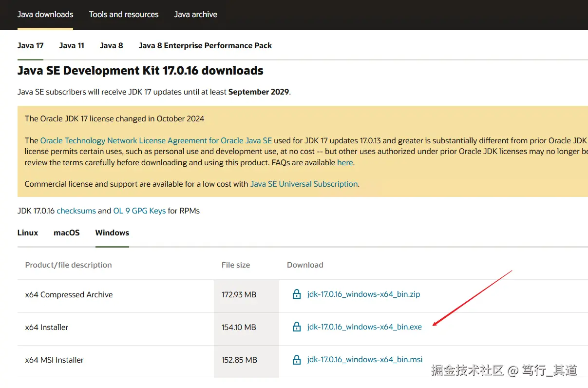Switch to the macOS platform tab
Viewport: 588px width, 388px height.
(x=67, y=233)
